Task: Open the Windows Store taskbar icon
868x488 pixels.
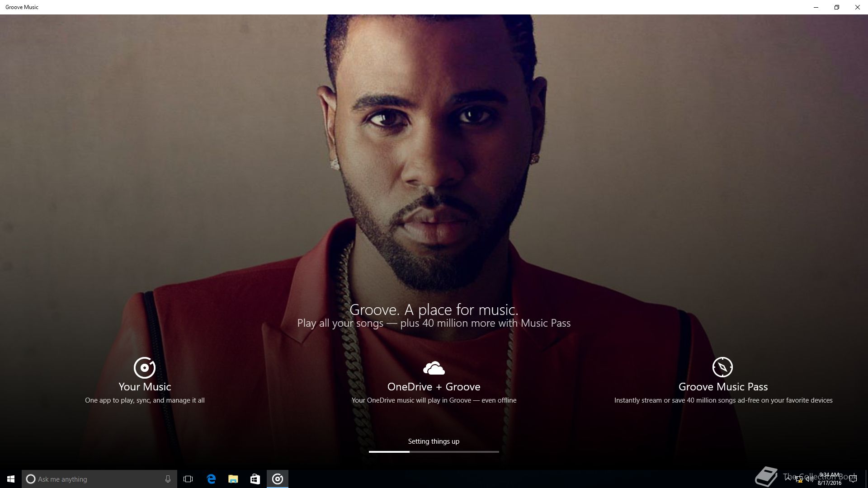Action: 255,479
